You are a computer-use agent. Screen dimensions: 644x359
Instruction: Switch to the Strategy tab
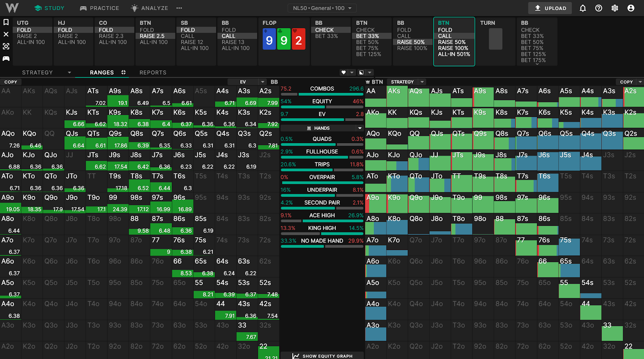(x=37, y=72)
